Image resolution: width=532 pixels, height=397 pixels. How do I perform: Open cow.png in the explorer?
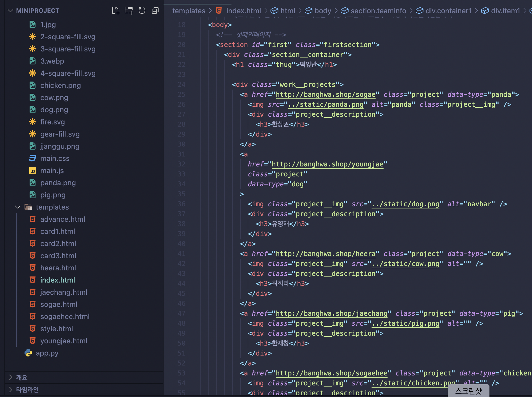(x=54, y=98)
